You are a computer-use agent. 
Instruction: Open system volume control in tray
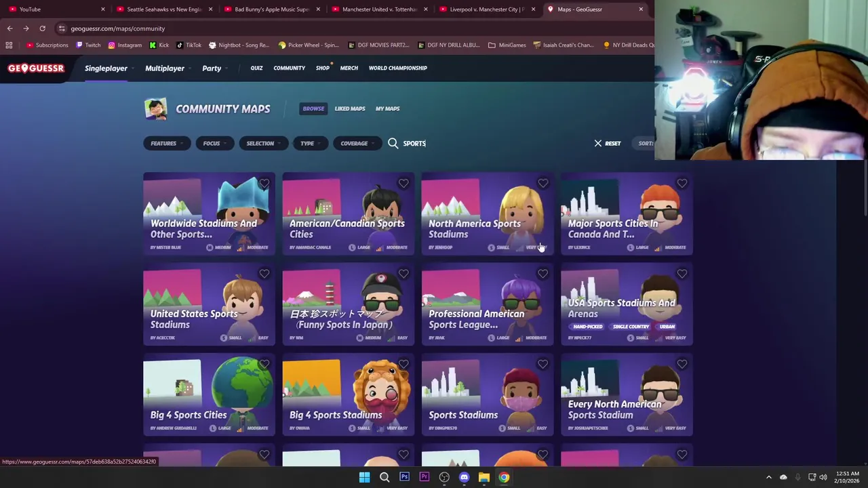pos(823,477)
